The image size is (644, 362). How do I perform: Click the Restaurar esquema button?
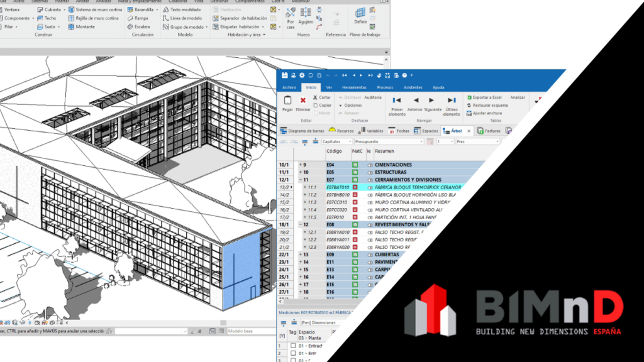coord(488,106)
